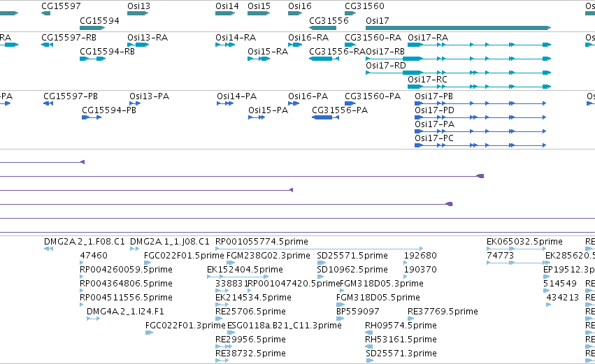Select EST RP004364806.5prime
Viewport: 595px width, 364px height.
tap(126, 284)
